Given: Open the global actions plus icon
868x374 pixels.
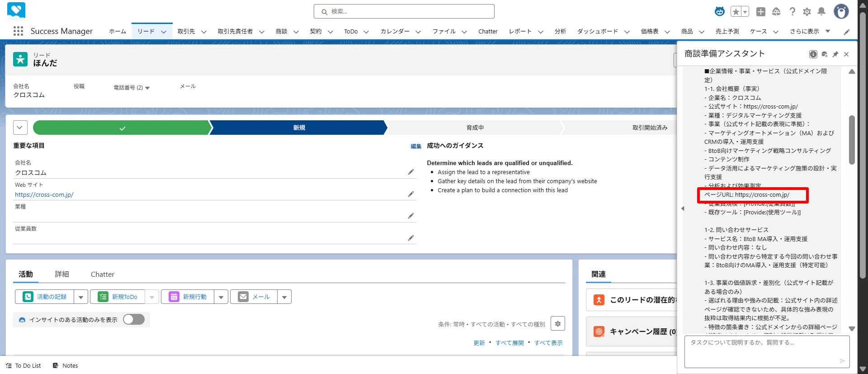Looking at the screenshot, I should (x=761, y=12).
